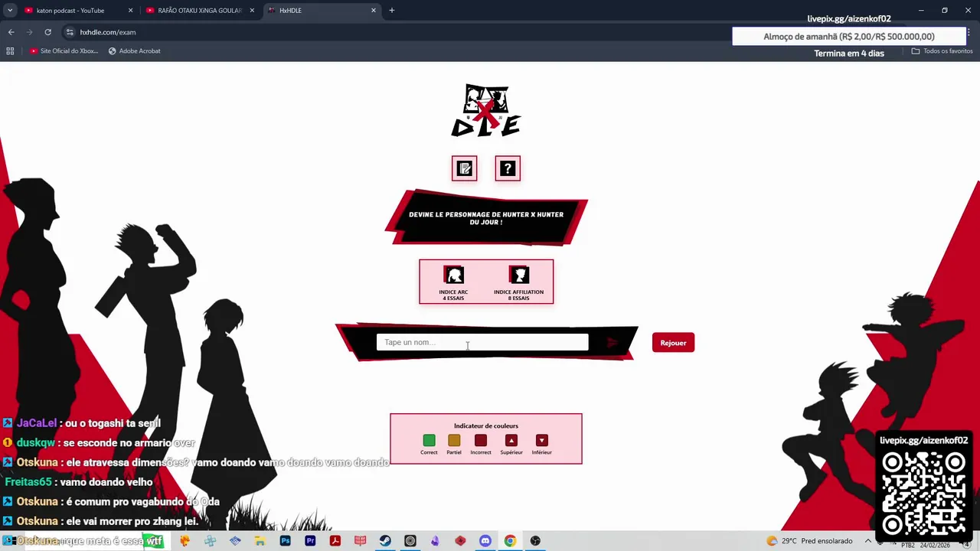Click the browser forward button
This screenshot has width=980, height=551.
tap(29, 32)
